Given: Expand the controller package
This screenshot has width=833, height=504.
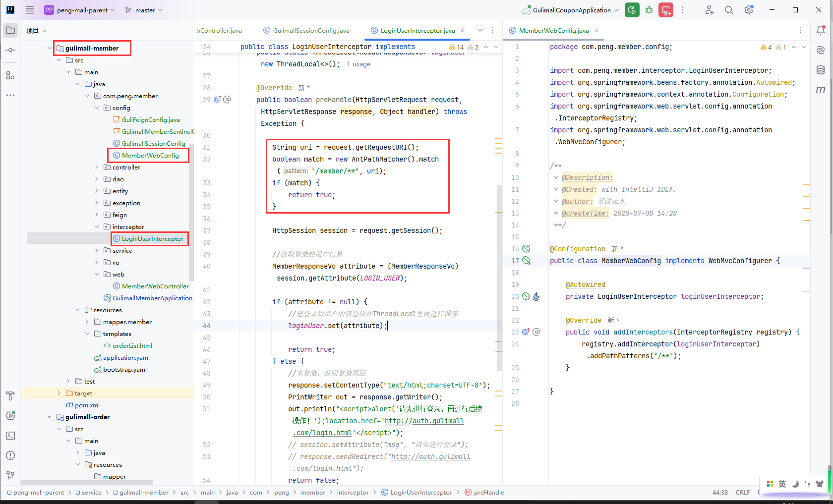Looking at the screenshot, I should click(x=97, y=167).
